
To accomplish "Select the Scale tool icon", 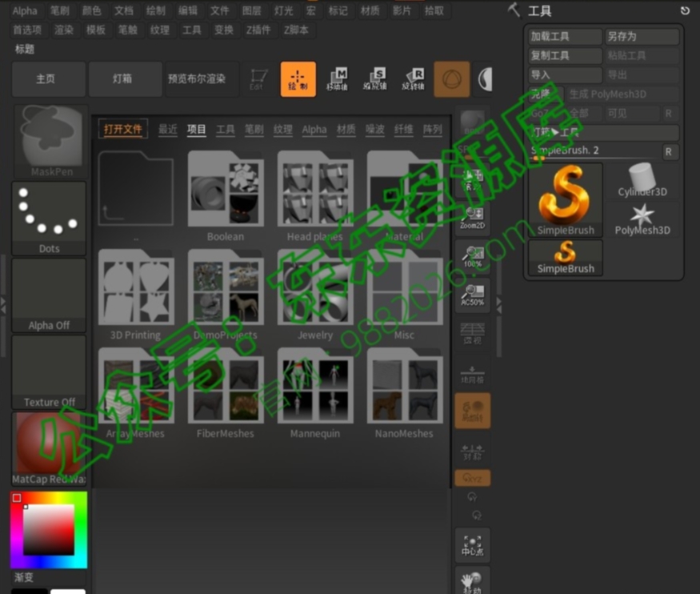I will pyautogui.click(x=374, y=78).
